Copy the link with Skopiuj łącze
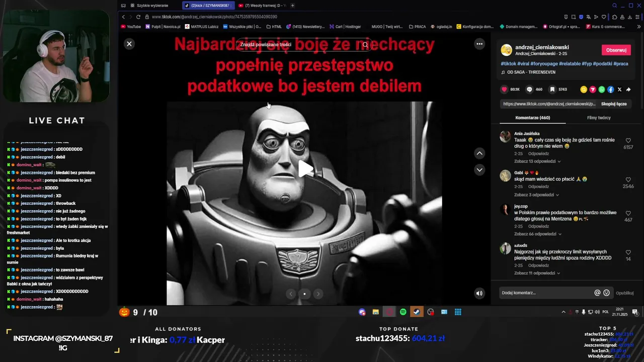The image size is (644, 362). click(x=614, y=104)
